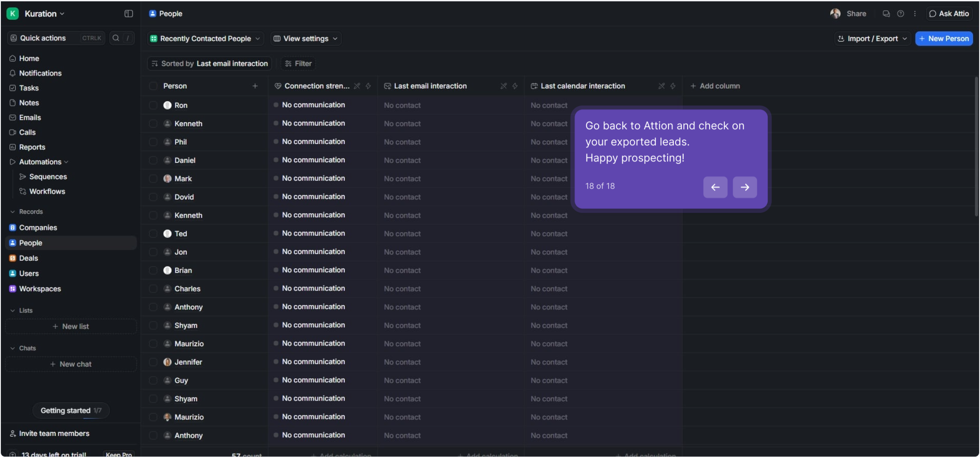Go to previous tour step arrow
980x457 pixels.
[715, 187]
